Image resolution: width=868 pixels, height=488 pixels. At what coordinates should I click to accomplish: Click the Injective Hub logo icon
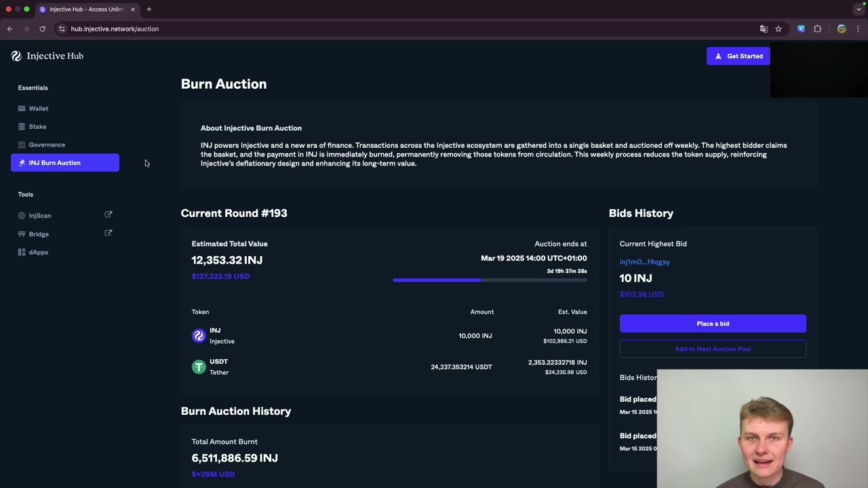pyautogui.click(x=16, y=56)
